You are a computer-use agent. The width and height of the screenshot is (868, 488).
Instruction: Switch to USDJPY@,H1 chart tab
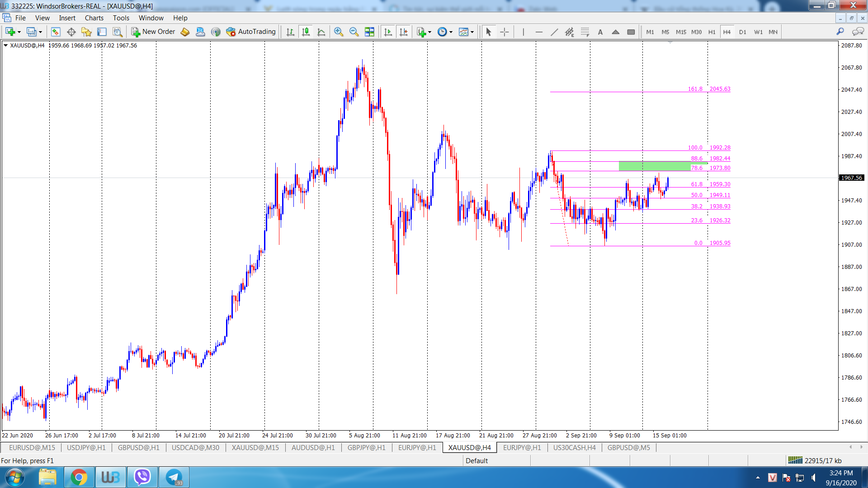(86, 448)
